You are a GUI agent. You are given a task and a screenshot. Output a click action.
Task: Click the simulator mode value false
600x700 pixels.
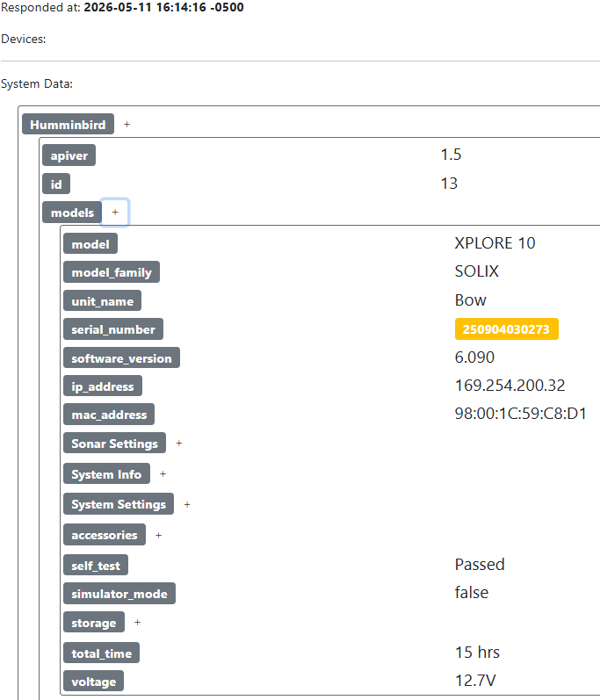pyautogui.click(x=472, y=593)
